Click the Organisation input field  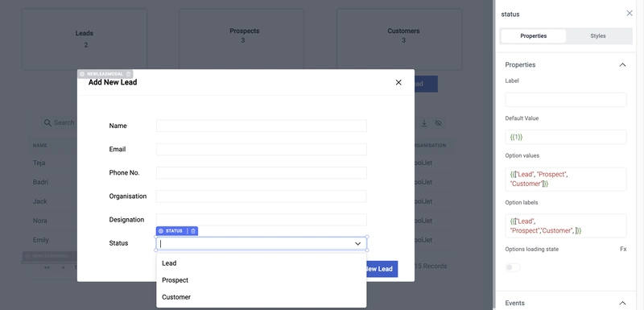[261, 196]
